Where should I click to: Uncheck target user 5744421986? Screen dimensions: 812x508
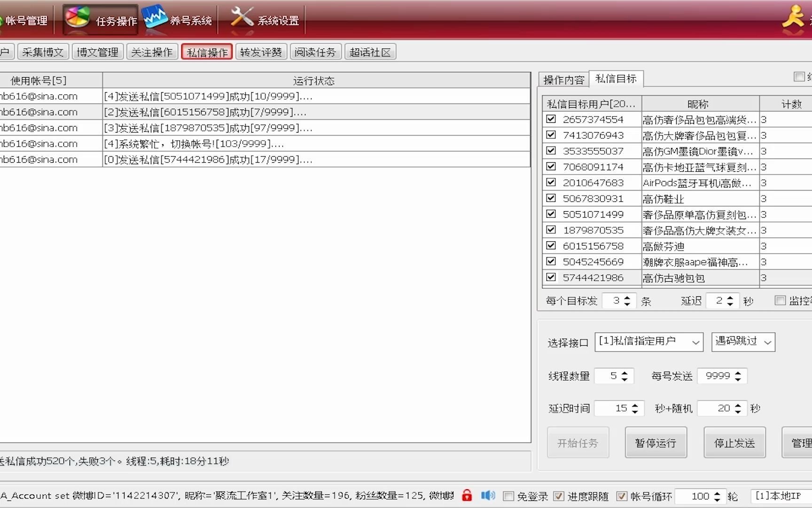pos(551,277)
